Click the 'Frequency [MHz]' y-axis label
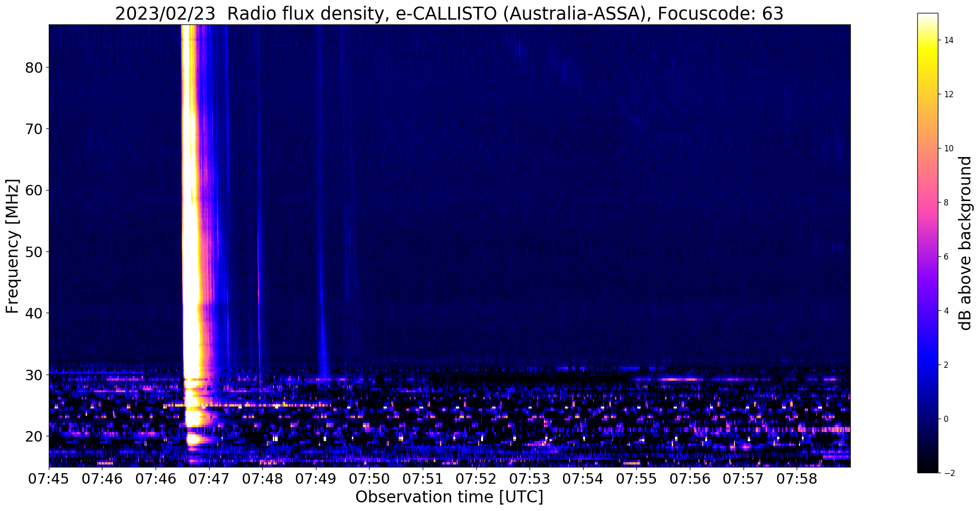980x511 pixels. point(13,246)
